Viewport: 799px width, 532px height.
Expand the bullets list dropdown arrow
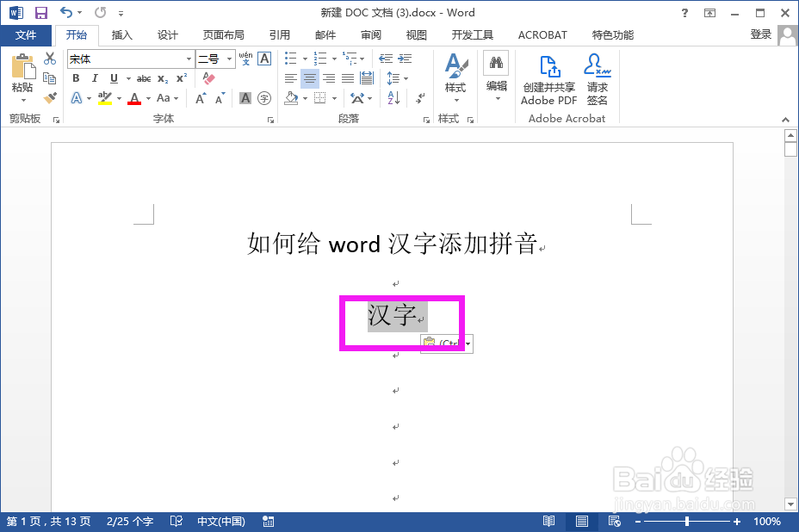click(305, 59)
